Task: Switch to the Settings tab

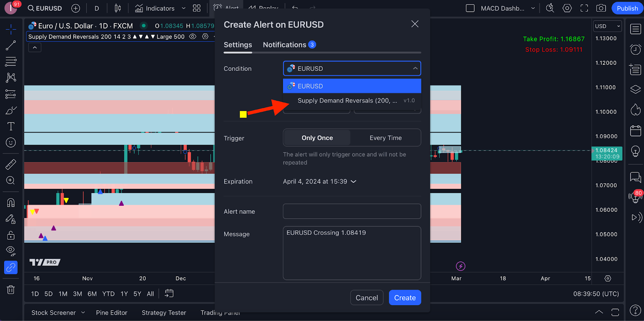Action: point(238,45)
